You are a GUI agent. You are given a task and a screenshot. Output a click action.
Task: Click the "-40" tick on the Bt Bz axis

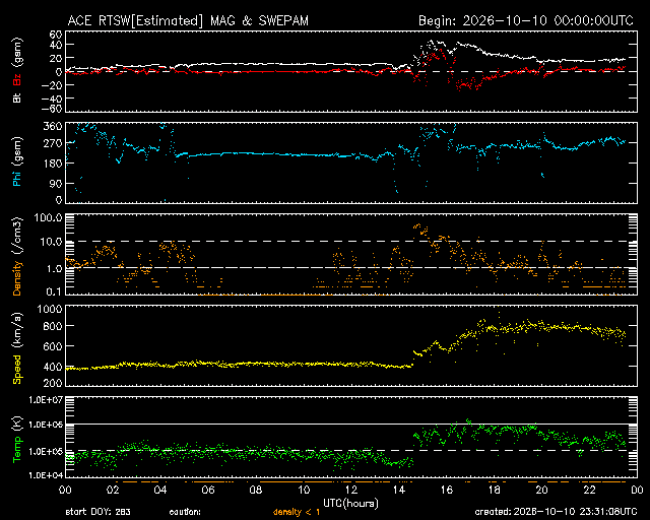(x=51, y=98)
